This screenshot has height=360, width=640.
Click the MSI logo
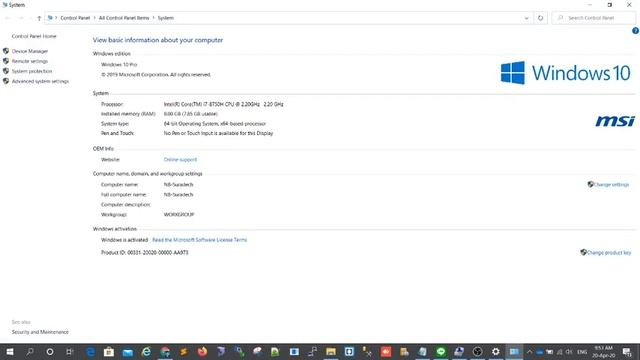point(615,121)
